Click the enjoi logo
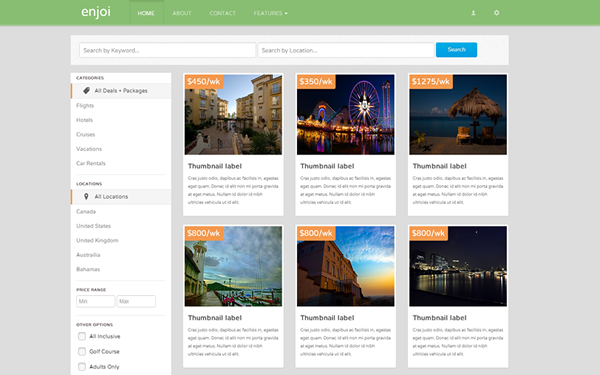 tap(96, 12)
